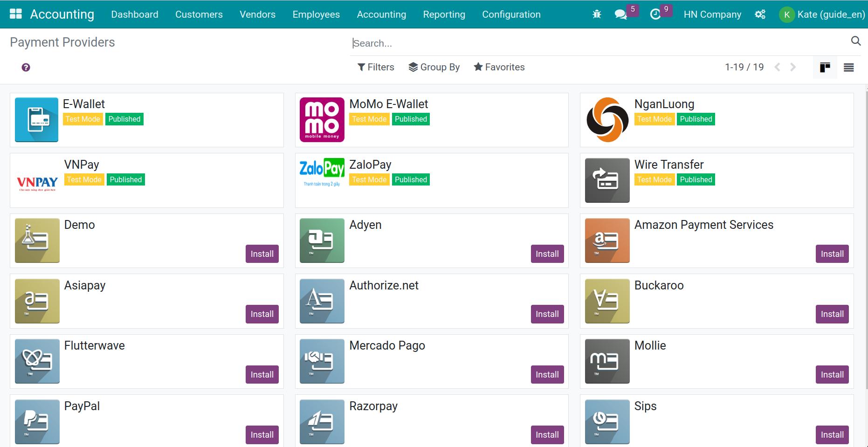Expand the Filters dropdown
Image resolution: width=868 pixels, height=447 pixels.
[376, 67]
